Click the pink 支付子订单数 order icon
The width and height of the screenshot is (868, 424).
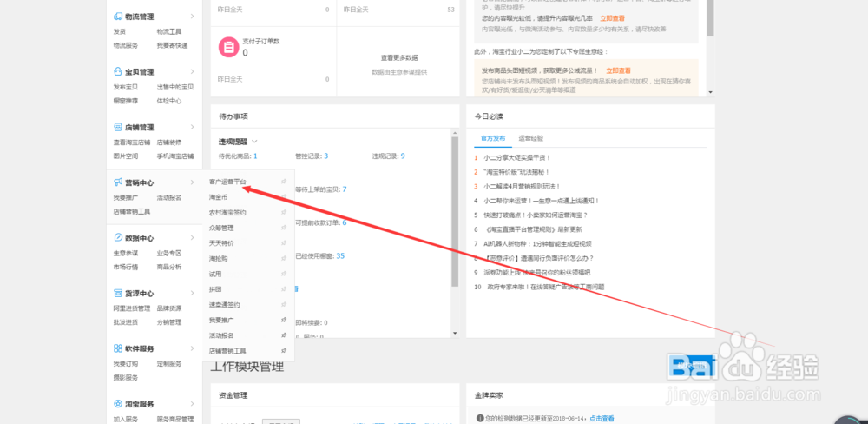227,47
